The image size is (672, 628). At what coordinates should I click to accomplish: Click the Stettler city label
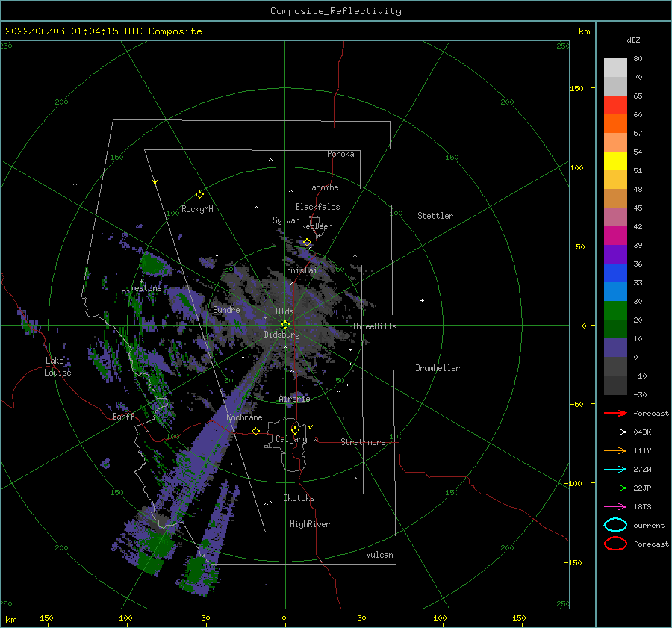click(435, 216)
